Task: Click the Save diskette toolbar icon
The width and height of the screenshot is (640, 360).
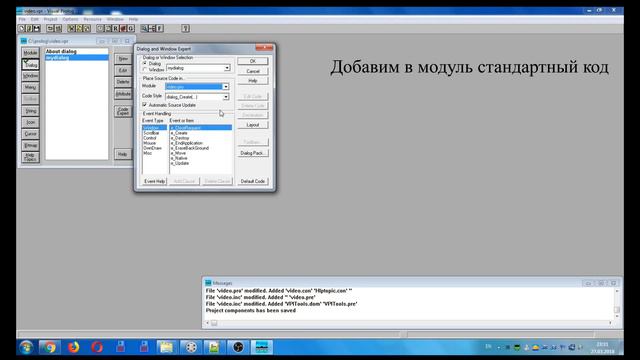Action: coord(37,28)
